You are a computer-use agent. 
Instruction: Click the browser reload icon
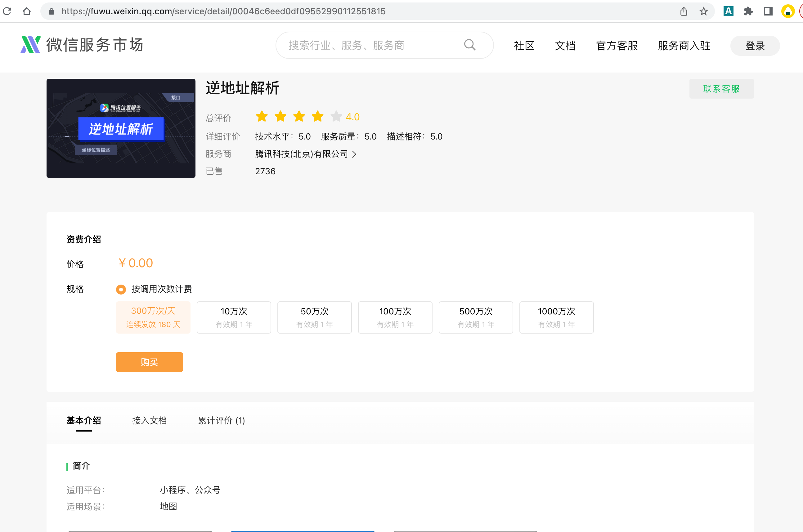pos(7,11)
